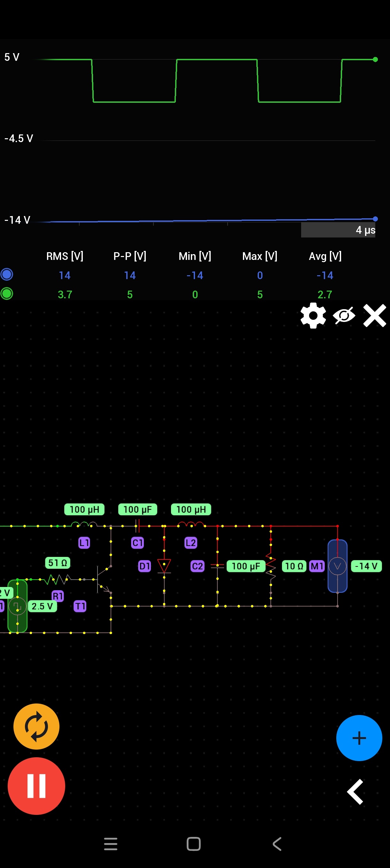Select the voltmeter M1 symbol

point(338,566)
